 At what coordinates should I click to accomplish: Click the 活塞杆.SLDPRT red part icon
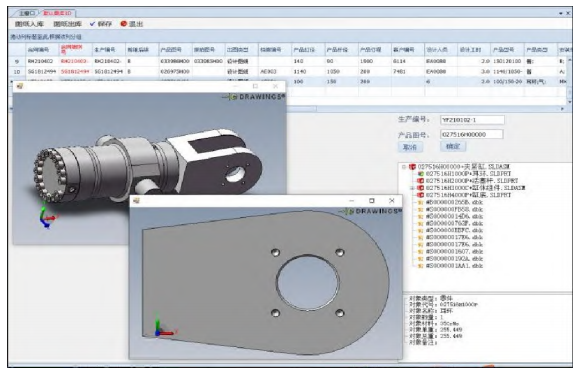(420, 181)
